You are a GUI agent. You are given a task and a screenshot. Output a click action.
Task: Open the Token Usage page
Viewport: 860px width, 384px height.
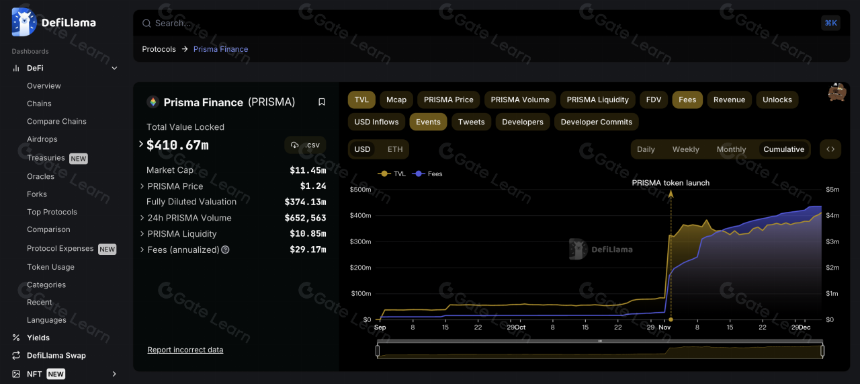tap(50, 267)
